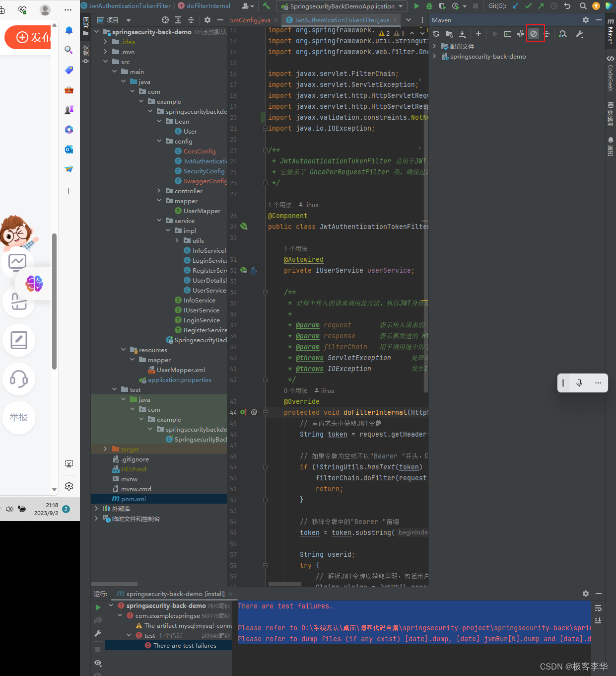The width and height of the screenshot is (616, 676).
Task: Switch to JwtAuthenticationTokenFilter.java tab
Action: click(342, 20)
